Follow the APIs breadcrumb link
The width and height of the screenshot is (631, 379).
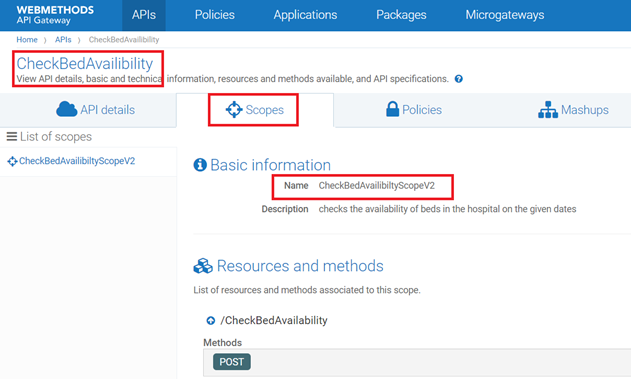click(63, 39)
